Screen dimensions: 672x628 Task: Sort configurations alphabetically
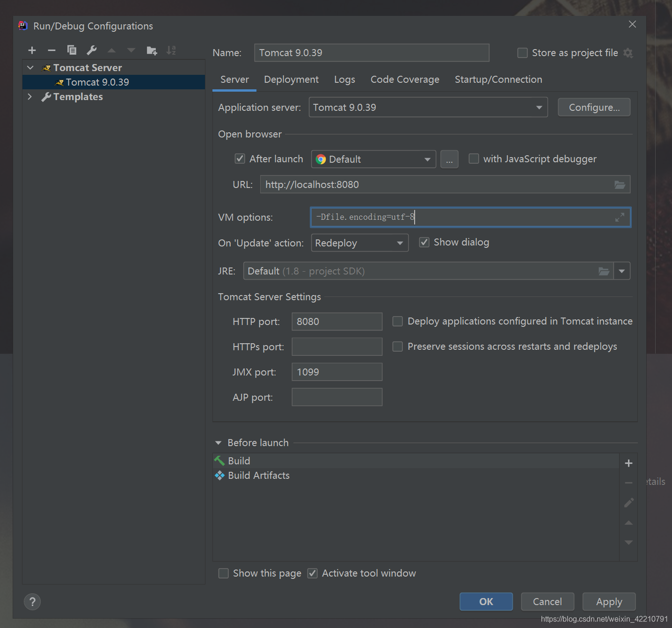(x=171, y=50)
